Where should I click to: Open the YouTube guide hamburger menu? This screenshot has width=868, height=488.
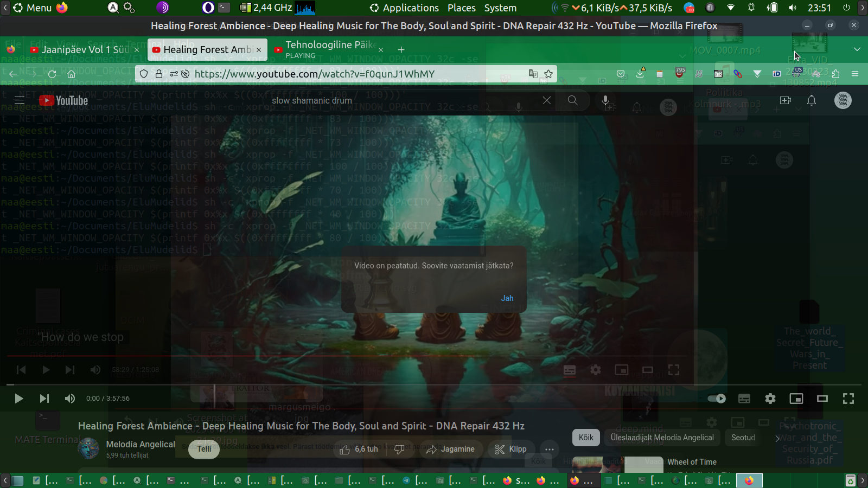coord(20,100)
